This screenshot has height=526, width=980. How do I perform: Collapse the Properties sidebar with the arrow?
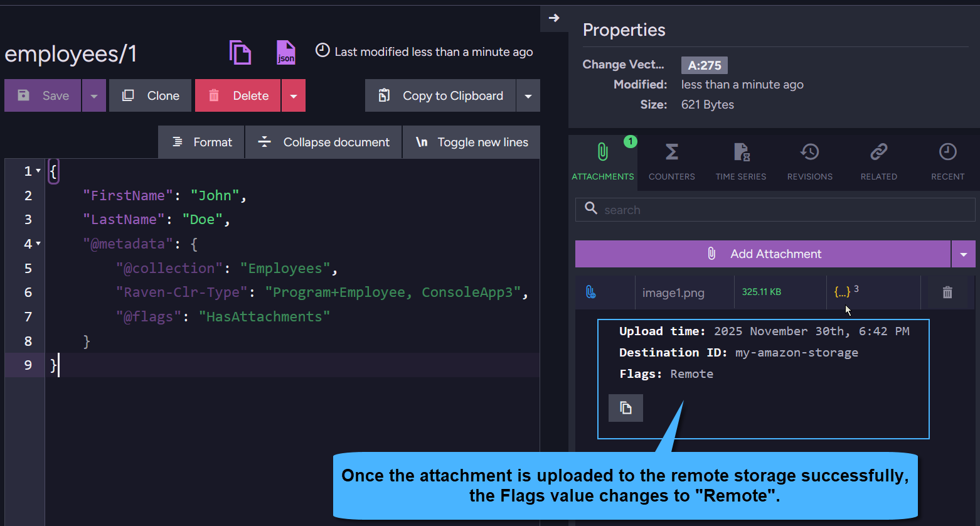(555, 19)
